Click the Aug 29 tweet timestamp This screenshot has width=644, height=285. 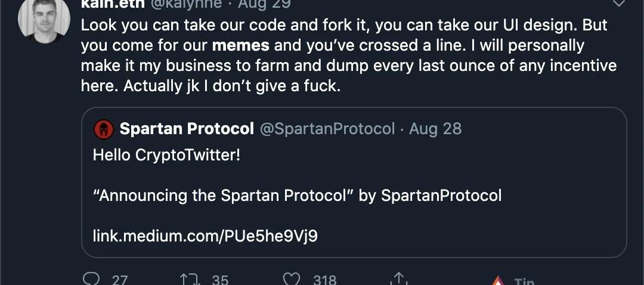pos(264,4)
